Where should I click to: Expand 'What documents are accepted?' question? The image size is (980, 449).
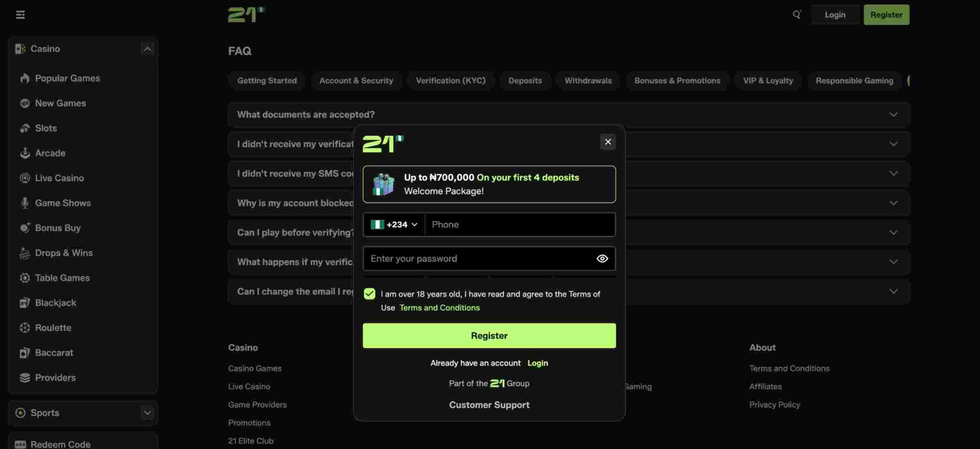point(568,115)
